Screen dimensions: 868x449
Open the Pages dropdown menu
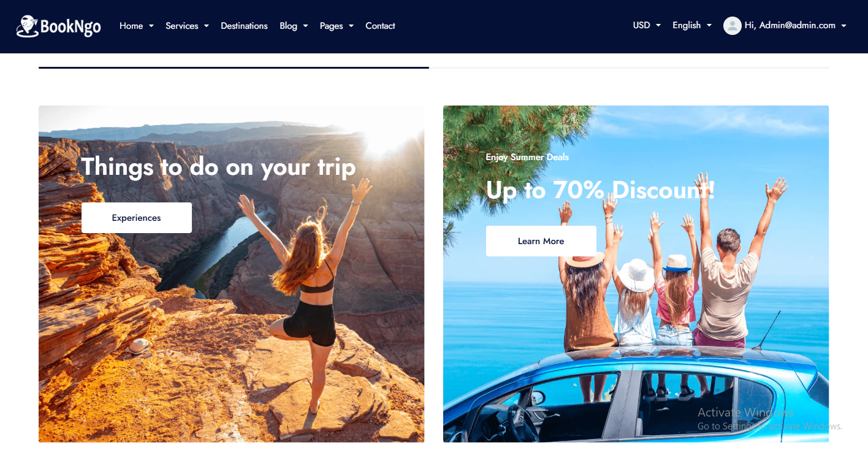(x=337, y=26)
